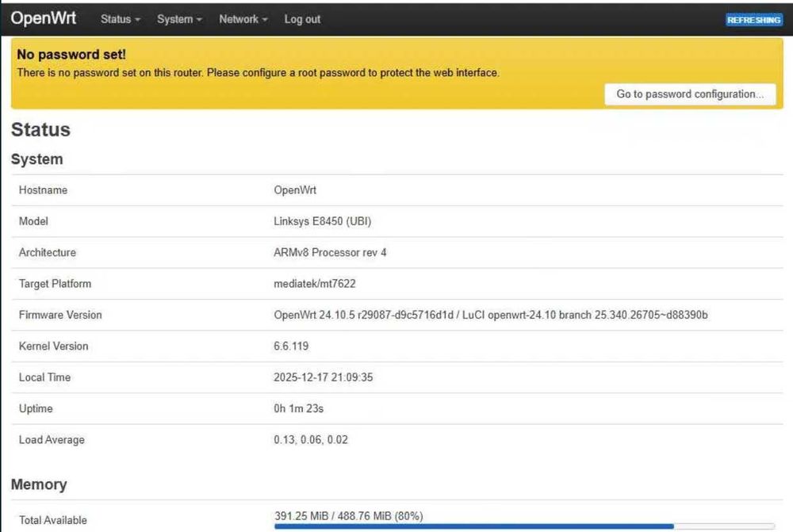The height and width of the screenshot is (532, 793).
Task: Select the no-password warning description sentence
Action: (258, 73)
